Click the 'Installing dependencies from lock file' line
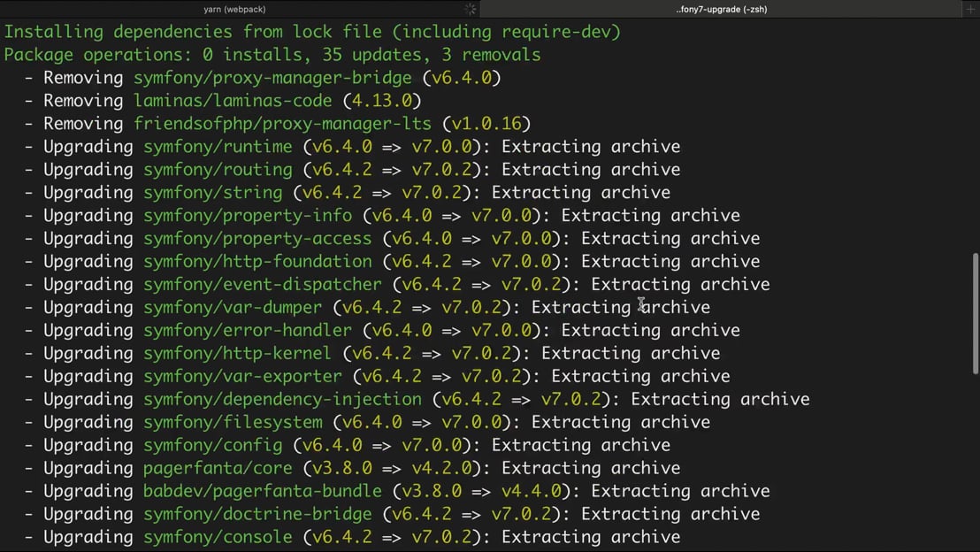 point(312,32)
